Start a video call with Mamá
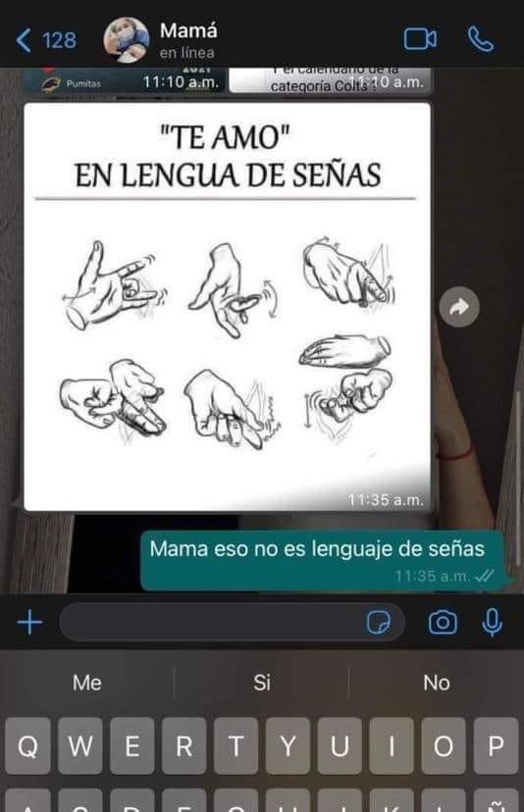 (x=420, y=39)
